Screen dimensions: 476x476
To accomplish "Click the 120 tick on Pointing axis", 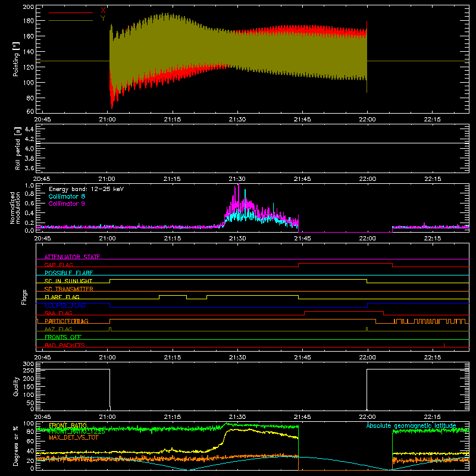I will [x=29, y=67].
